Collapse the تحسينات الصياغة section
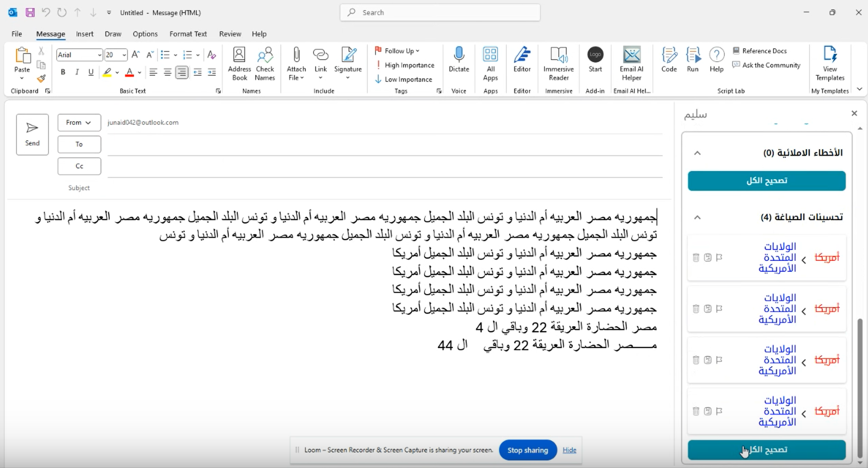868x468 pixels. (697, 217)
